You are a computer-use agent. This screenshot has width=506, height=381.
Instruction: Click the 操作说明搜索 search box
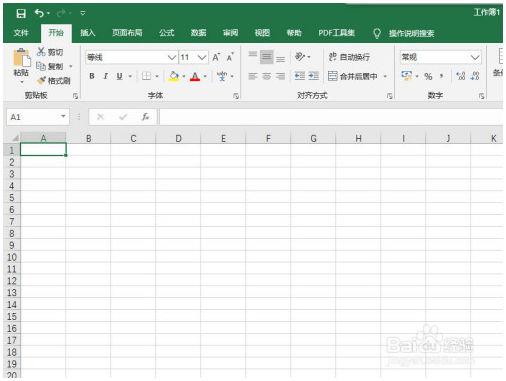click(411, 33)
